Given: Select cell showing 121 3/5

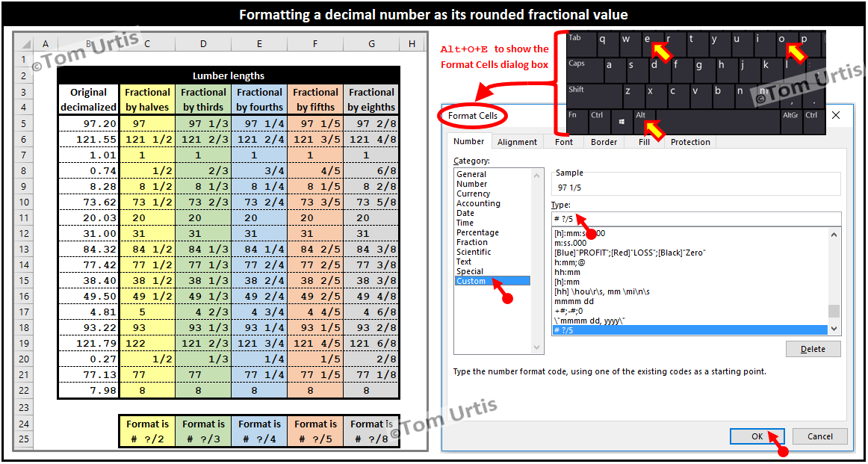Looking at the screenshot, I should pos(315,139).
